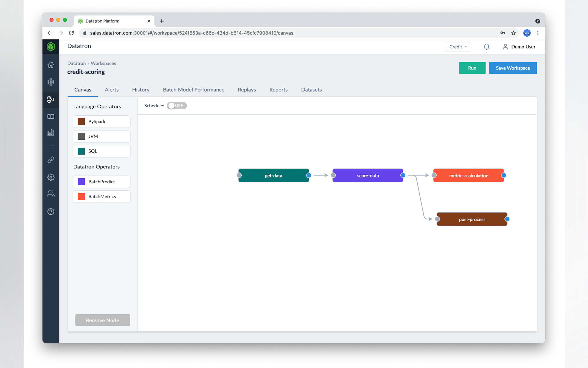Click the Workspaces breadcrumb link
Screen dimensions: 588x368
pyautogui.click(x=103, y=63)
